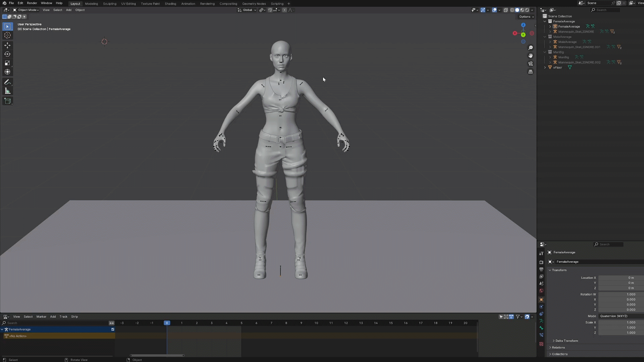This screenshot has height=362, width=644.
Task: Open the Render menu
Action: (32, 3)
